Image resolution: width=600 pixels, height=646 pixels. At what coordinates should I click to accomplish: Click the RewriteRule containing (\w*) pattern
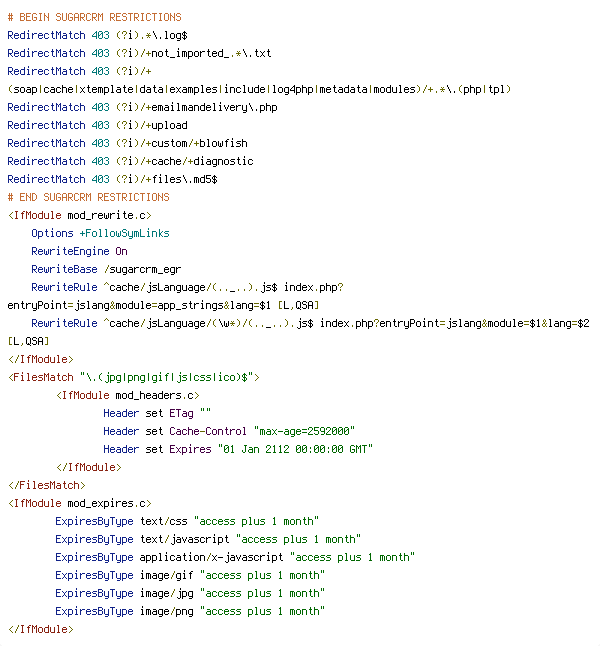(x=310, y=323)
